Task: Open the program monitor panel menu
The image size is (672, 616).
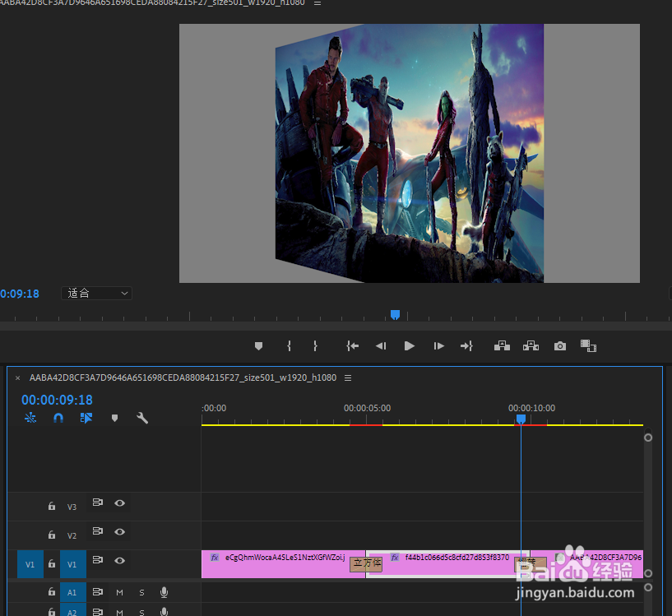Action: pos(317,3)
